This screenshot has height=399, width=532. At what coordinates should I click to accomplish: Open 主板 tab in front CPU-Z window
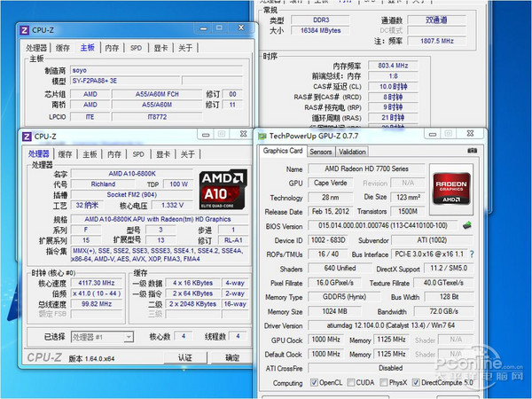click(90, 154)
